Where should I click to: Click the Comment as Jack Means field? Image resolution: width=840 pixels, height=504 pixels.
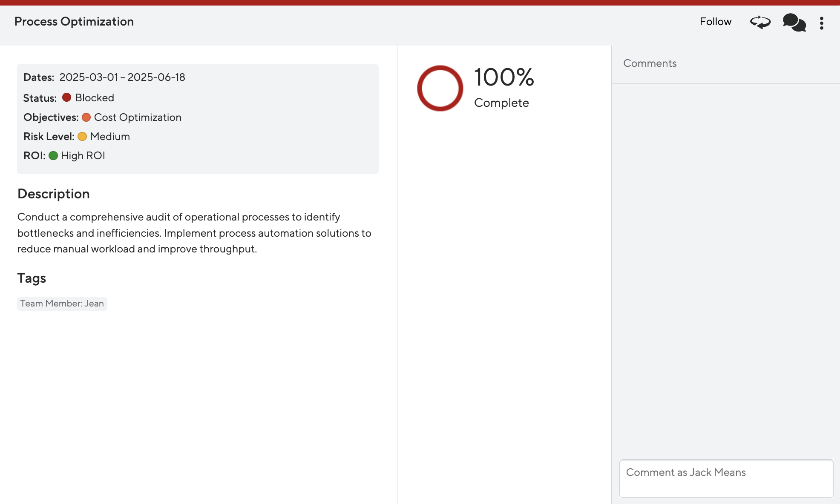[x=726, y=478]
